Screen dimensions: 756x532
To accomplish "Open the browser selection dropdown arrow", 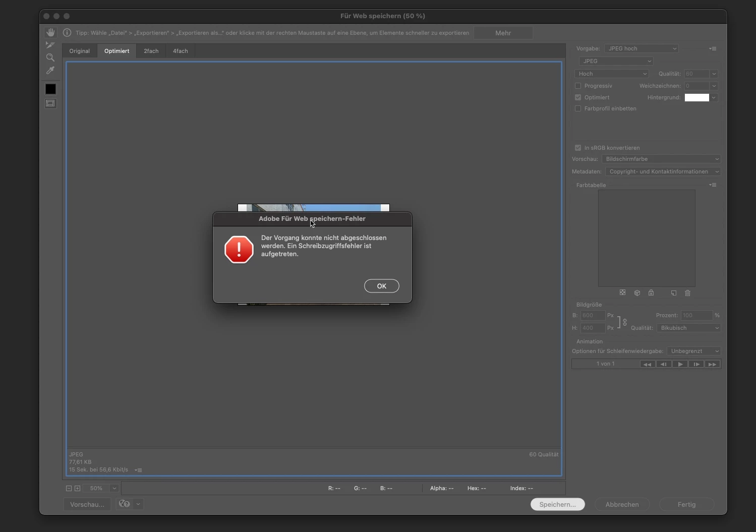I will pyautogui.click(x=138, y=504).
